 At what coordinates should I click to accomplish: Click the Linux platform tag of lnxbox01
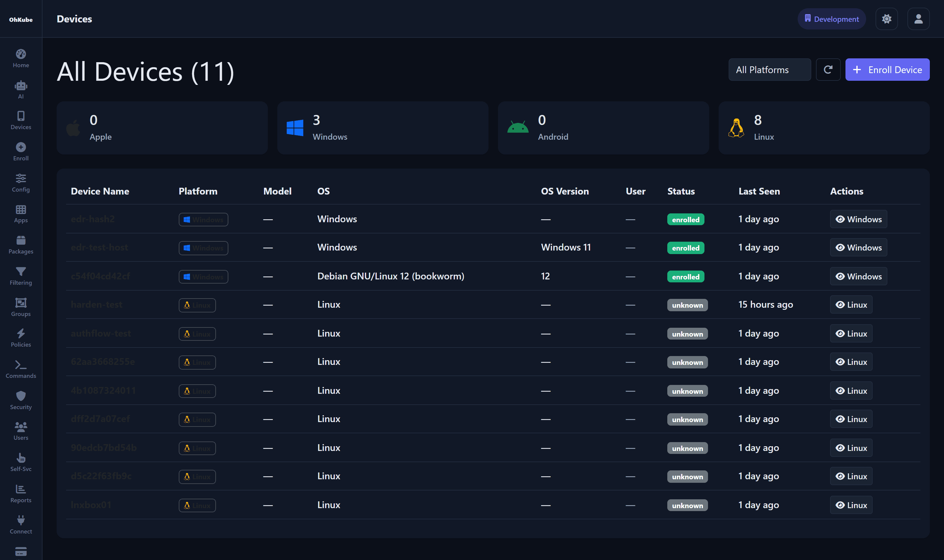(197, 505)
